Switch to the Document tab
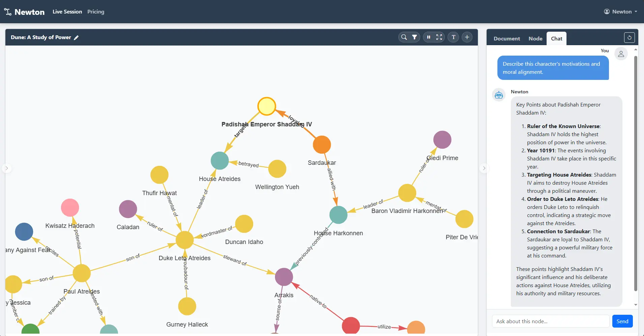 507,39
